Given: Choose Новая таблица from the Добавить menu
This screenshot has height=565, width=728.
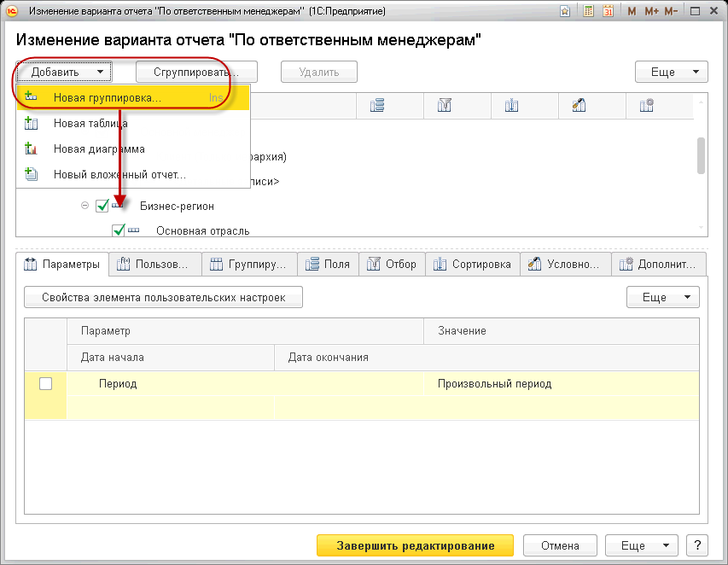Looking at the screenshot, I should [x=84, y=123].
